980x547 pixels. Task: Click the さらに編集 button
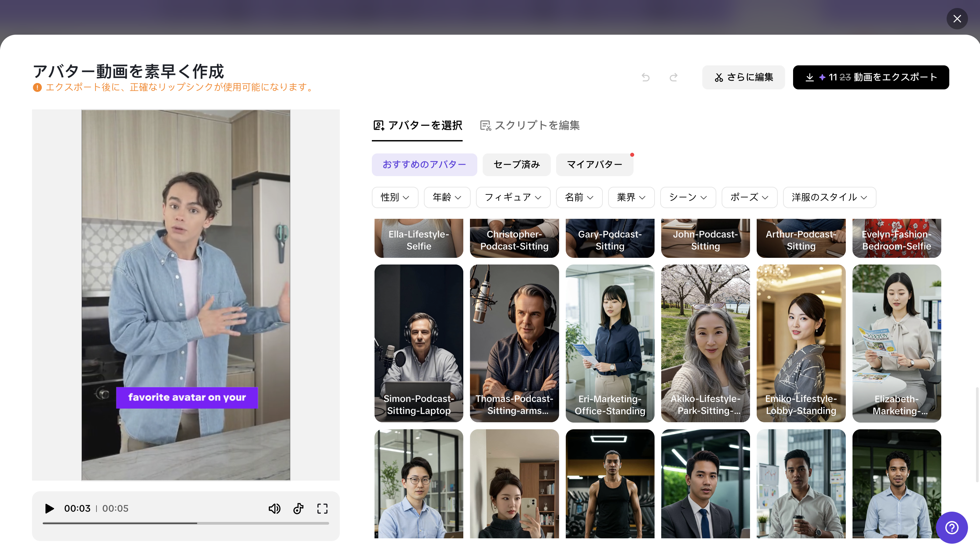(x=743, y=77)
